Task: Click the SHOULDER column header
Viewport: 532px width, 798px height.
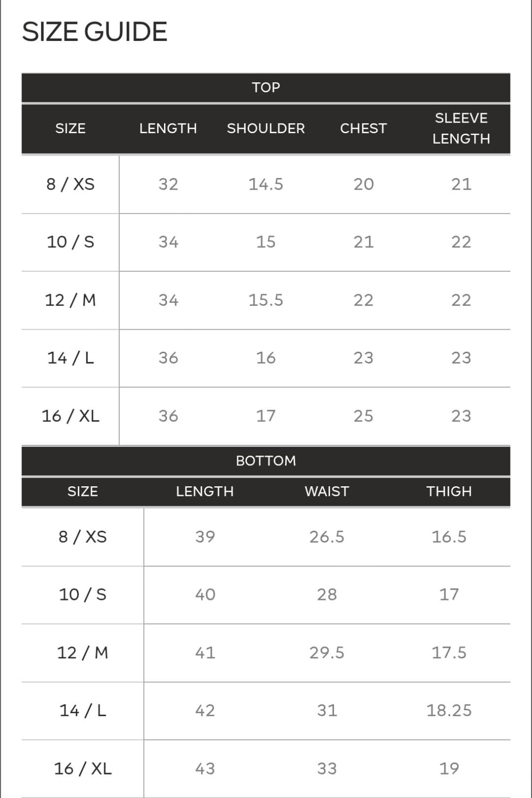Action: click(266, 129)
